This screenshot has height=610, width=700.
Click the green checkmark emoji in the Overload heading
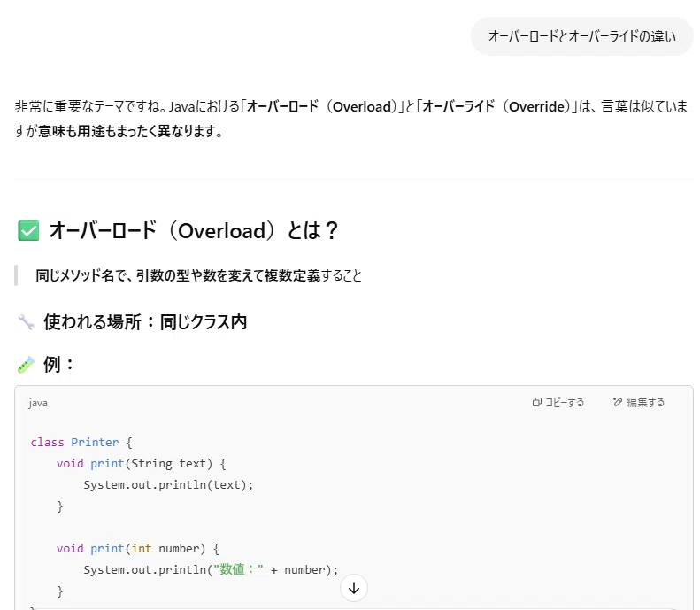pos(28,230)
